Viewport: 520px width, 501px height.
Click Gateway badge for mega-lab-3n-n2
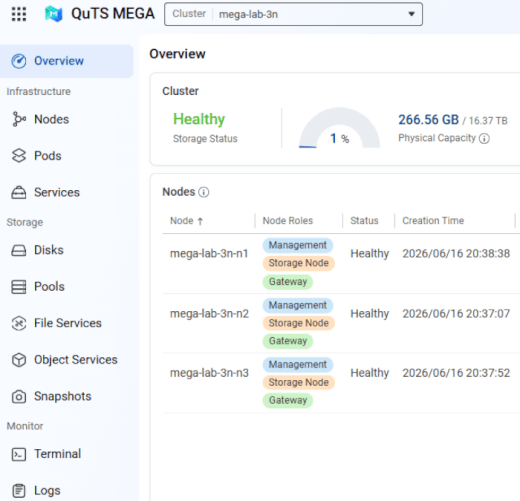click(288, 341)
